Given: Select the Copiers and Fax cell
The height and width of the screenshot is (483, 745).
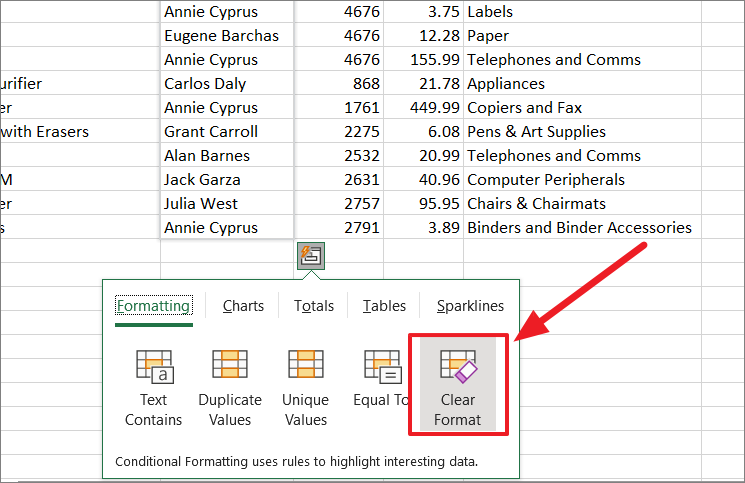Looking at the screenshot, I should pyautogui.click(x=582, y=107).
